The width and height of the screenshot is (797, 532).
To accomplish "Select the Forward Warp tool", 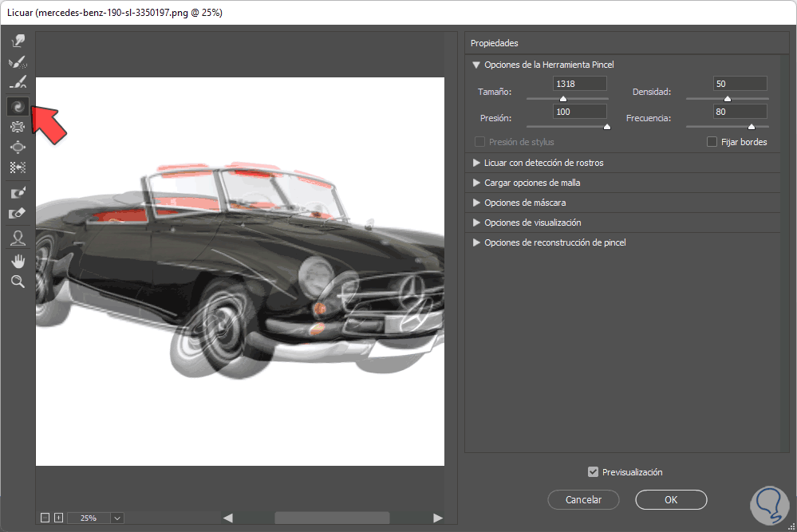I will (18, 41).
